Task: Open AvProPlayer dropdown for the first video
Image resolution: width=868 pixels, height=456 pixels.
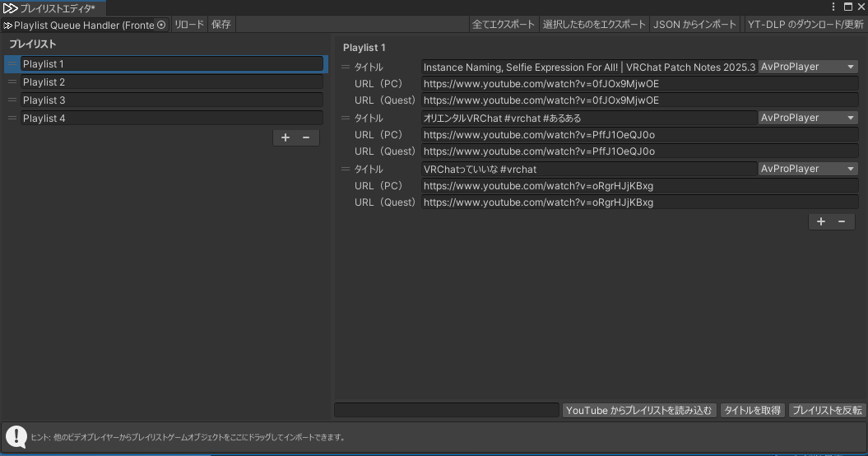Action: click(x=807, y=67)
